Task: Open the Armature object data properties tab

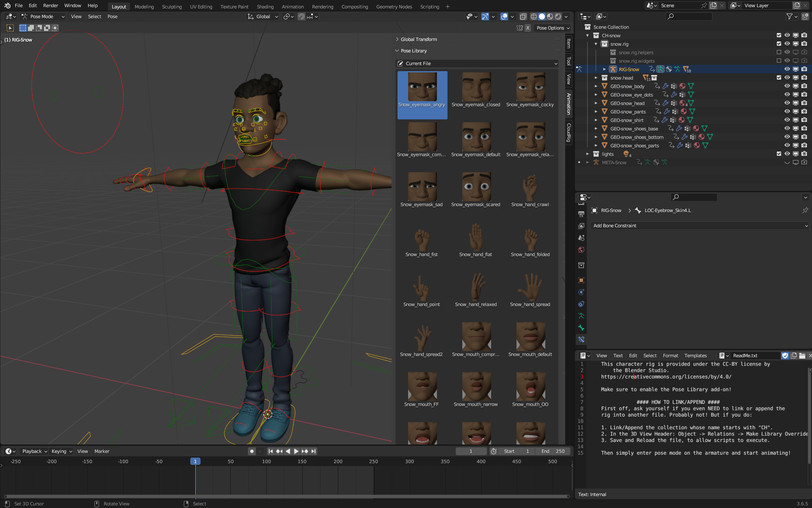Action: [581, 316]
